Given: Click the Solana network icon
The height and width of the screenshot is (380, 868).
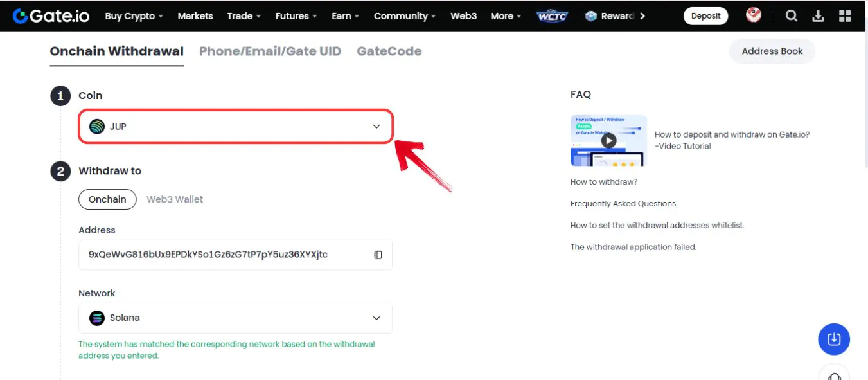Looking at the screenshot, I should coord(97,318).
